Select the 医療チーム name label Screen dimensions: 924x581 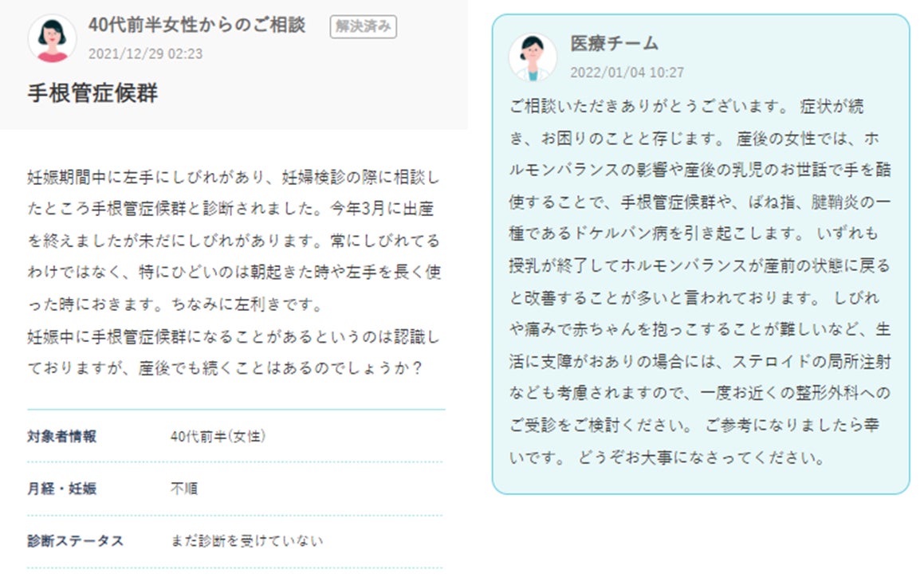614,43
